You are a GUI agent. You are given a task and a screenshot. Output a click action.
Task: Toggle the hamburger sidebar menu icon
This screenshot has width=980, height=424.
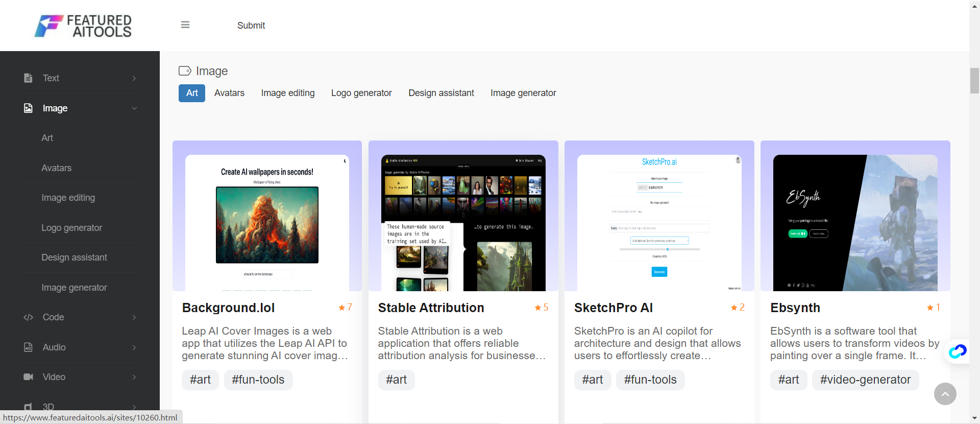185,25
